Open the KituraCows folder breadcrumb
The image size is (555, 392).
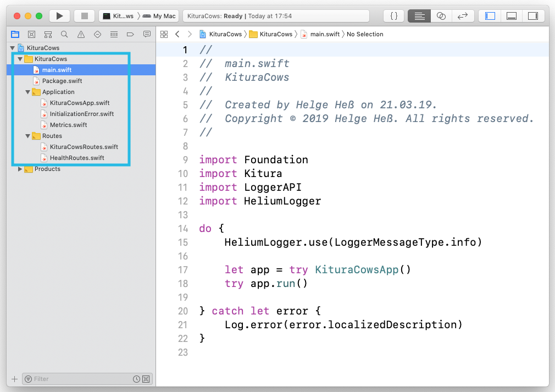(271, 34)
